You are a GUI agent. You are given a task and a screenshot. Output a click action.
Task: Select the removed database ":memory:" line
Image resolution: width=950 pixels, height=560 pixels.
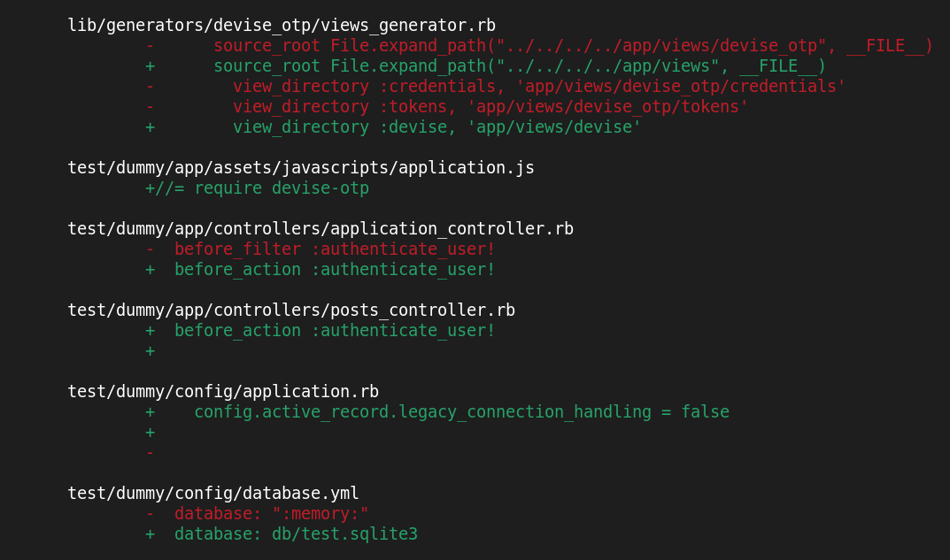tap(257, 514)
